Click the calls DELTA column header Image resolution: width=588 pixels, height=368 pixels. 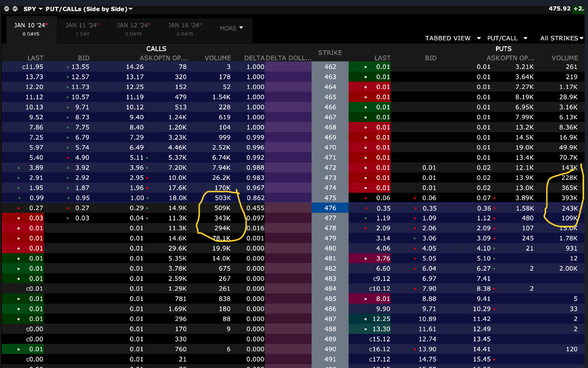point(254,58)
